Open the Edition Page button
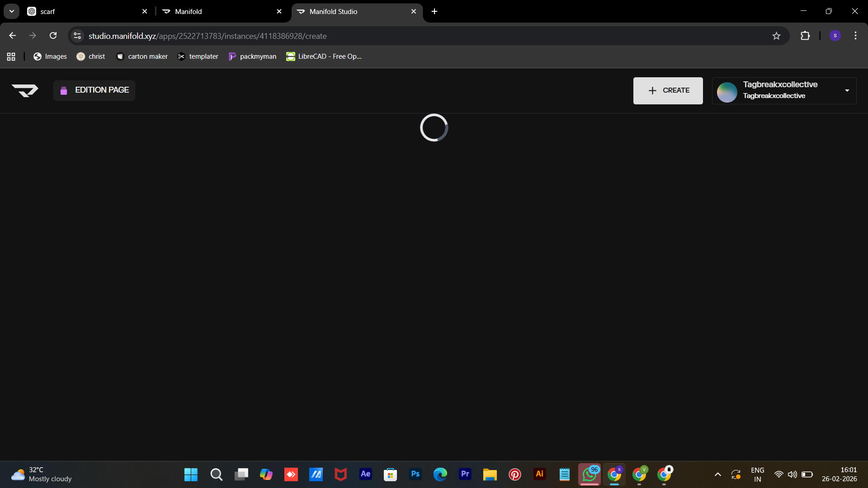868x488 pixels. click(x=94, y=90)
